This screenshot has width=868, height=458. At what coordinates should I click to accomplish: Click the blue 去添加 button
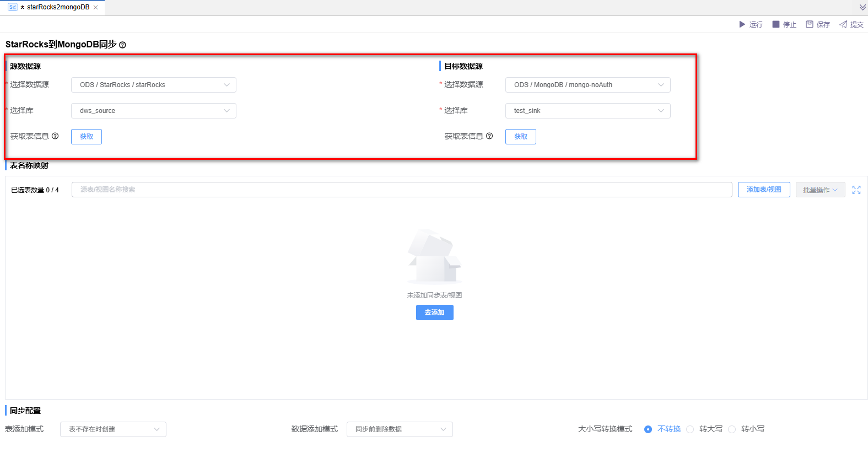coord(434,312)
